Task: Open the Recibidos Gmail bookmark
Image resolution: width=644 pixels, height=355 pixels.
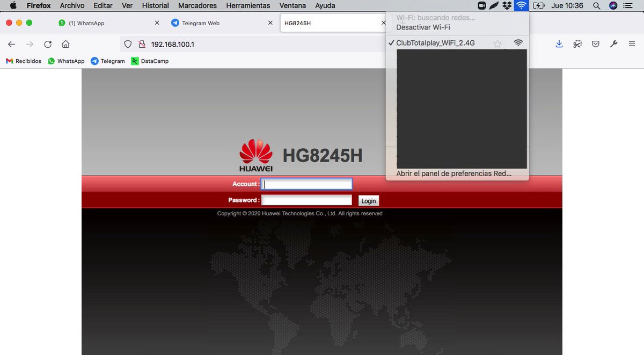Action: (24, 61)
